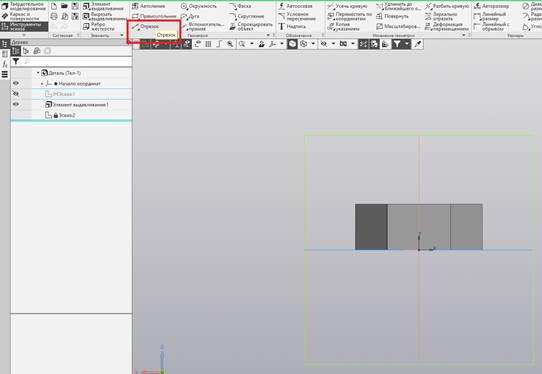The image size is (542, 374).
Task: Select the Отрезок line segment tool
Action: (146, 26)
